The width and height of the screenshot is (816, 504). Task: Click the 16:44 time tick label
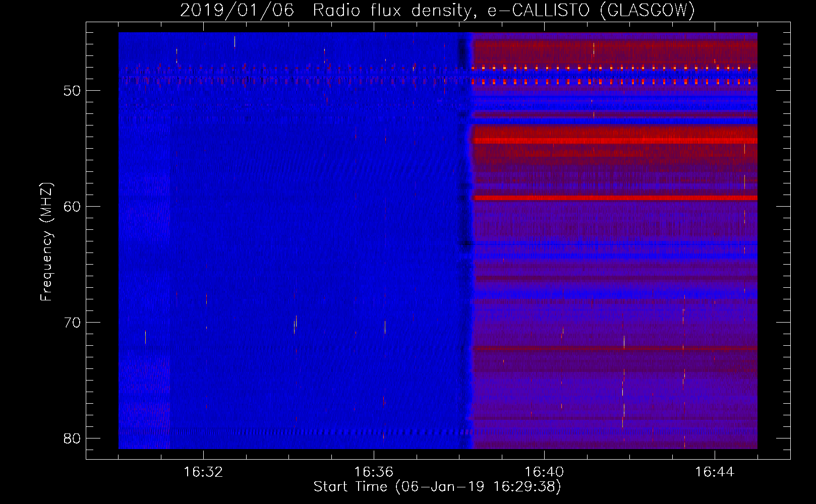coord(715,472)
